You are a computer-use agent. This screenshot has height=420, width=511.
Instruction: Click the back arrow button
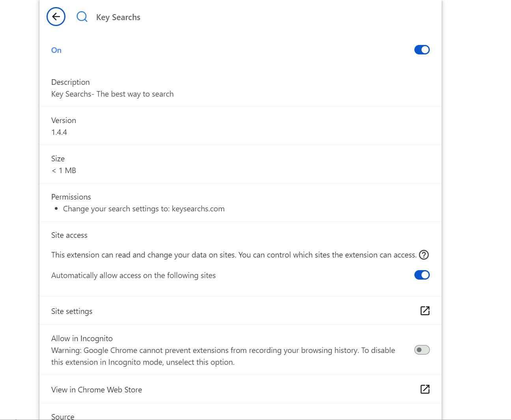[56, 17]
